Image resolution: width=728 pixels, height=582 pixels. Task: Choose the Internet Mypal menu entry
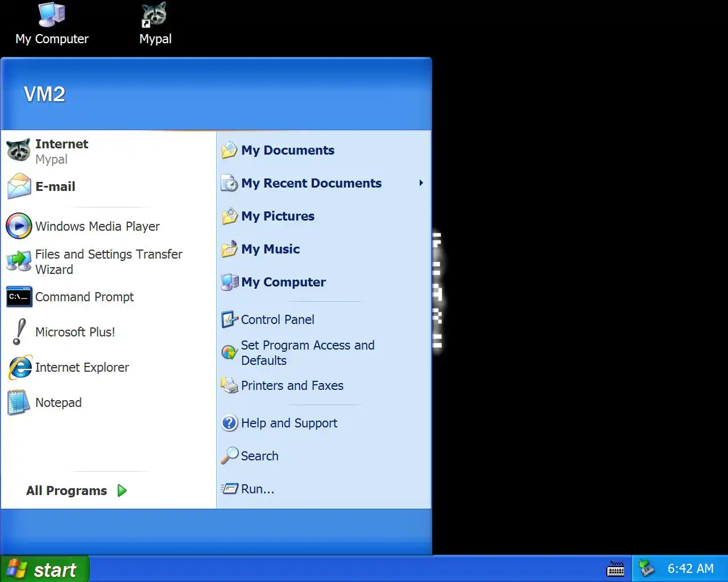pos(108,151)
